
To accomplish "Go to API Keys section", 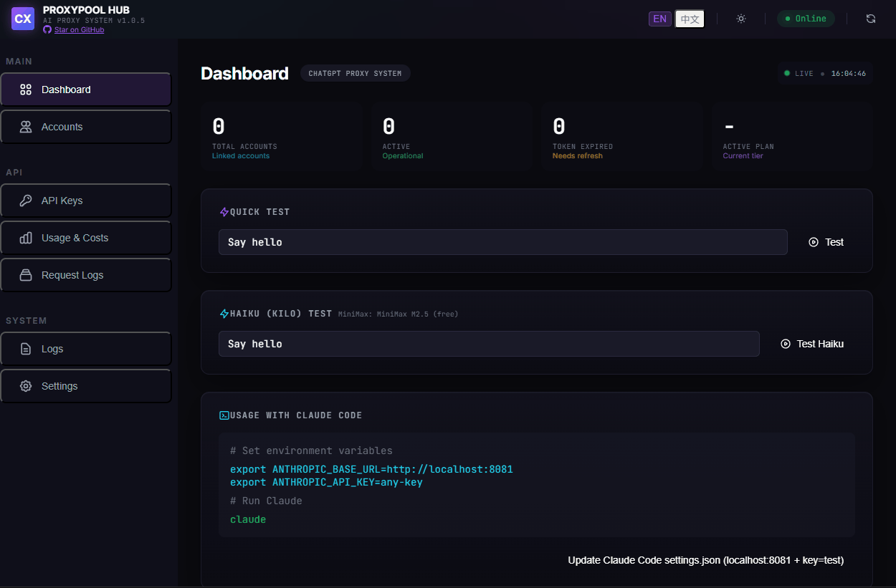I will click(x=86, y=201).
